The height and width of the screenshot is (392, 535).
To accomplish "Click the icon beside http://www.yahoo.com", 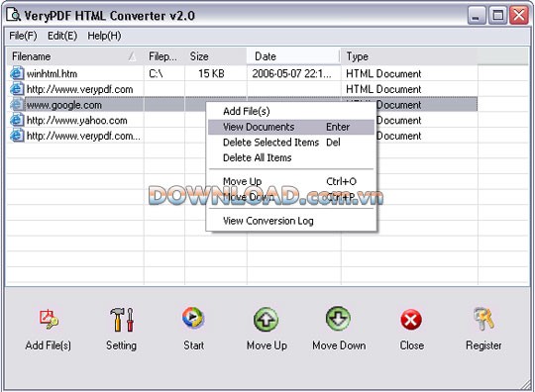I will pos(17,120).
